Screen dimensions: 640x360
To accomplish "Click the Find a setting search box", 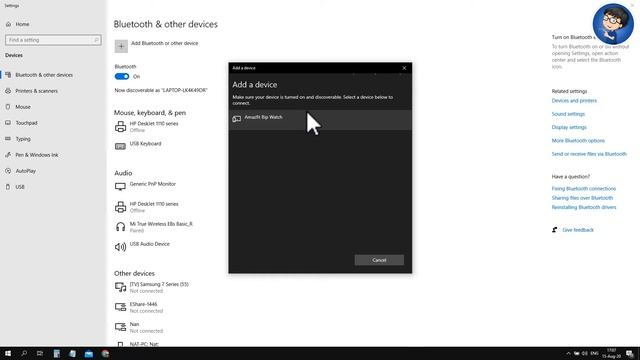I will [x=53, y=40].
